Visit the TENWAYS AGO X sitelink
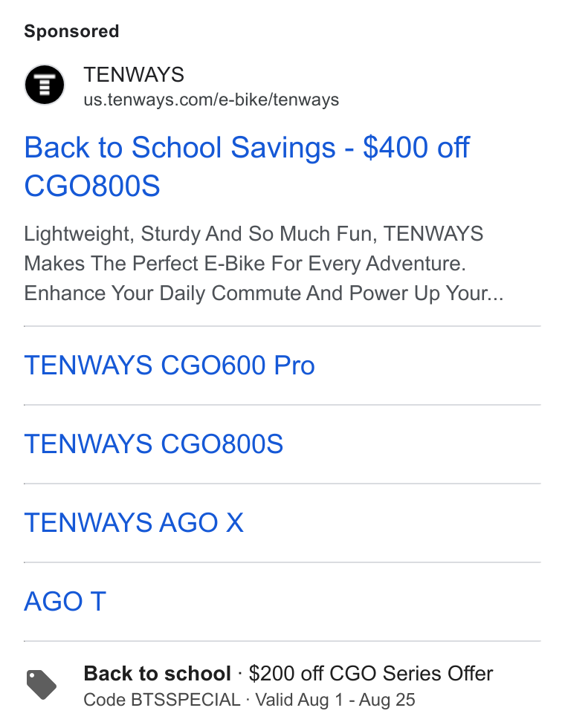 click(x=134, y=523)
